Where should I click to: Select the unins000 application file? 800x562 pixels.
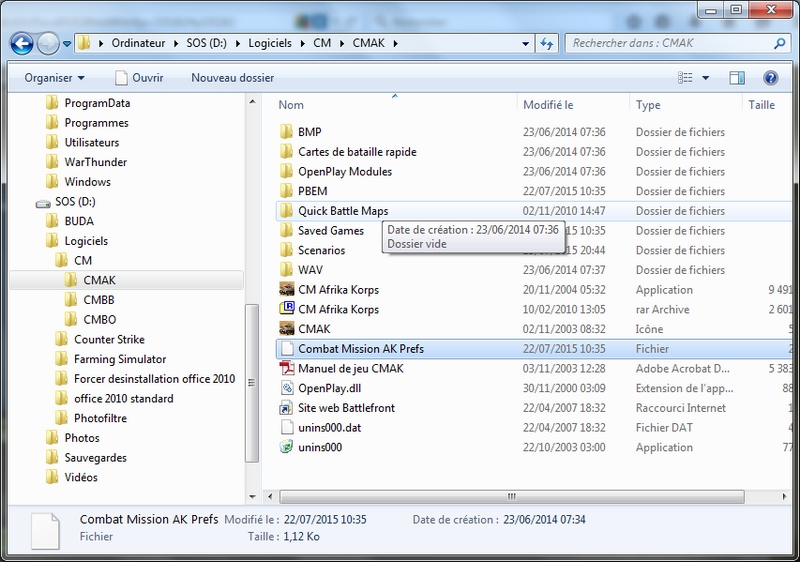tap(320, 448)
